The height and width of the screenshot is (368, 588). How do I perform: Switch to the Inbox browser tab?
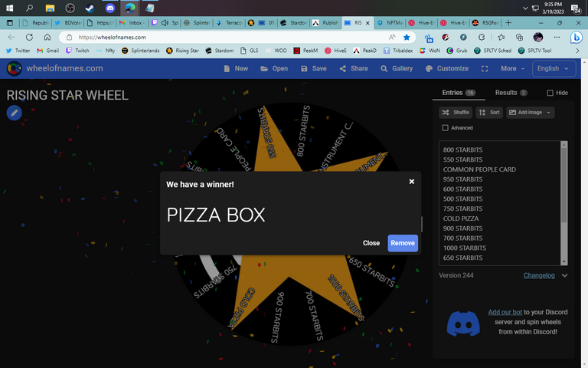coord(132,23)
